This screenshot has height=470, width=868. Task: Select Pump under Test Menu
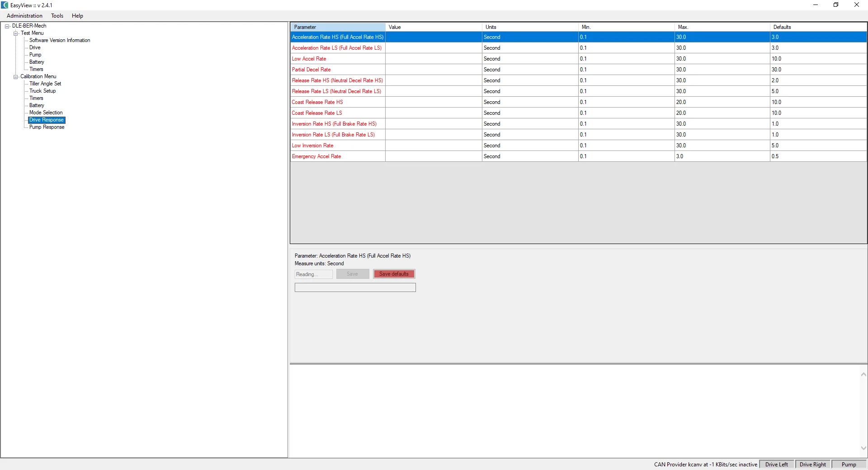pyautogui.click(x=35, y=55)
